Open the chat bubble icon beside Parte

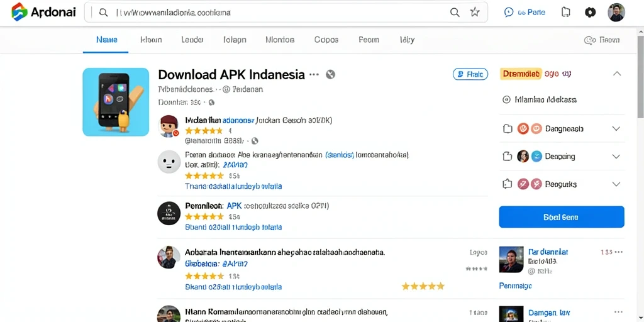508,13
